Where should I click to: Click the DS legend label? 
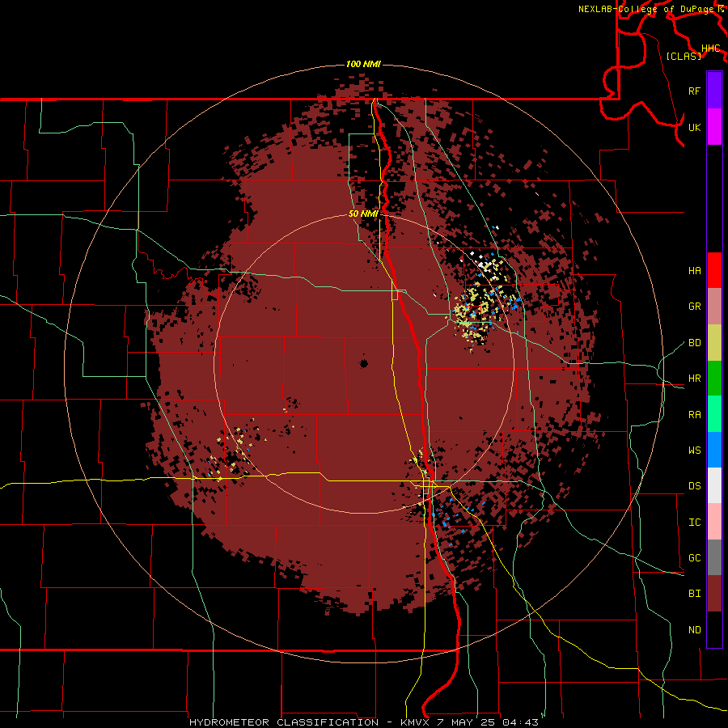point(694,486)
